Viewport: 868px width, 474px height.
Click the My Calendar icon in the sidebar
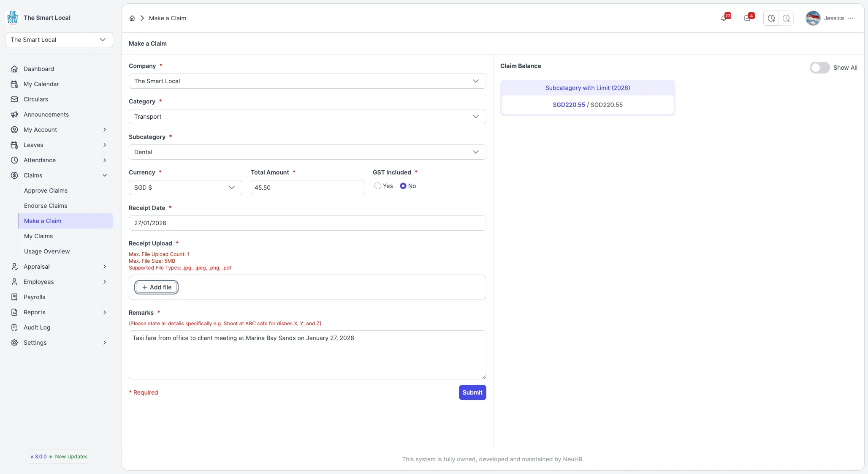[x=14, y=84]
